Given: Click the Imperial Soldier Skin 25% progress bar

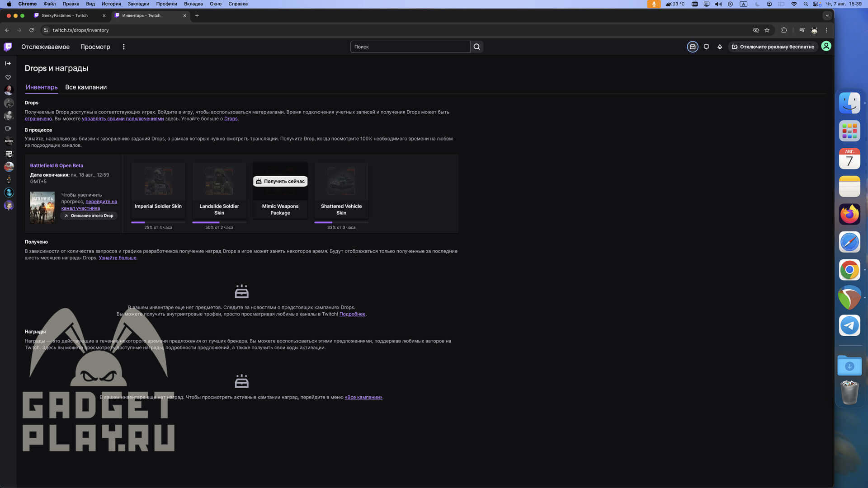Looking at the screenshot, I should [158, 222].
